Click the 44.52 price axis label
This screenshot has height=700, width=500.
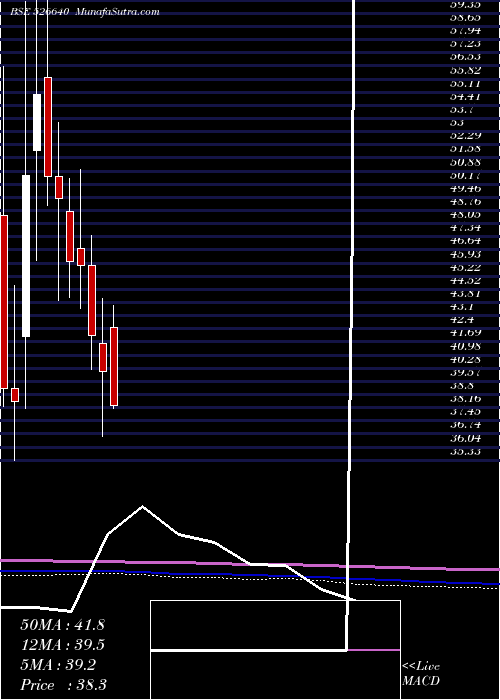465,281
